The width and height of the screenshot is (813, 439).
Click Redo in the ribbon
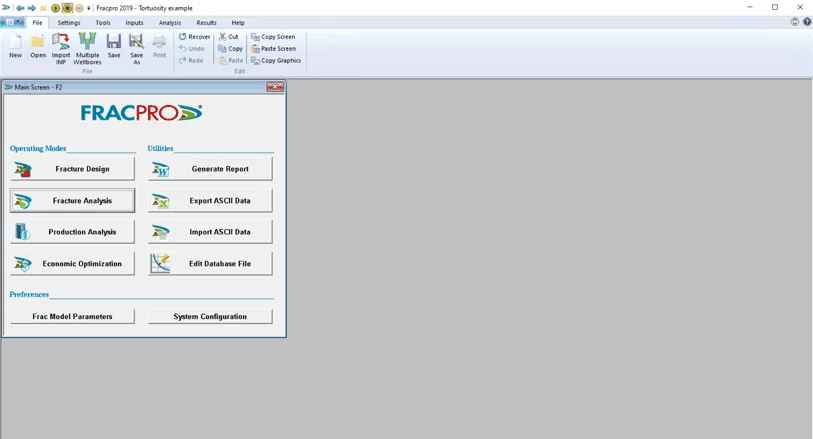pos(191,61)
